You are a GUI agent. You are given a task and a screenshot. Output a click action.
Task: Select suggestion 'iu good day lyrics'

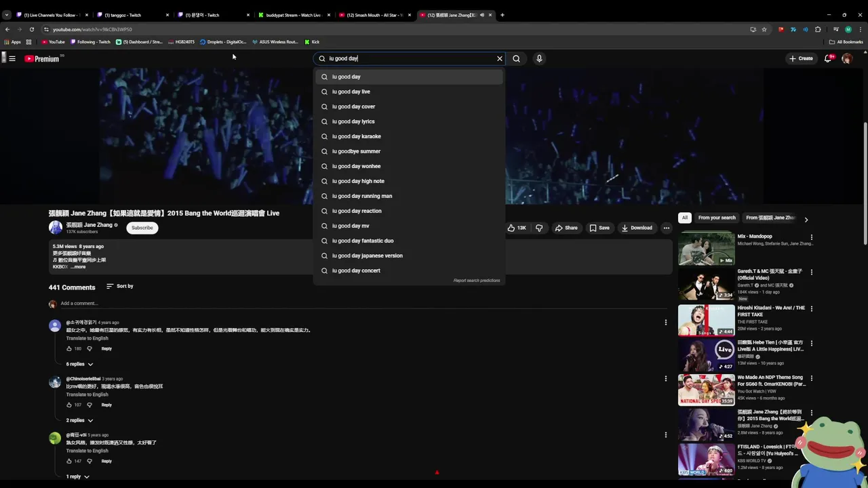pyautogui.click(x=409, y=121)
